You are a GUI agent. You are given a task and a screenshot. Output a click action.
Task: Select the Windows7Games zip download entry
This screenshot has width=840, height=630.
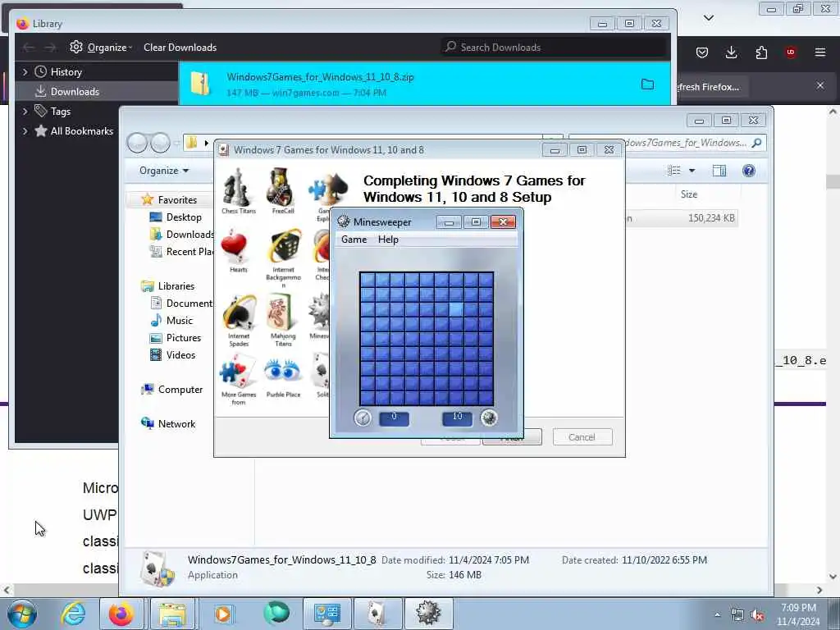coord(424,84)
